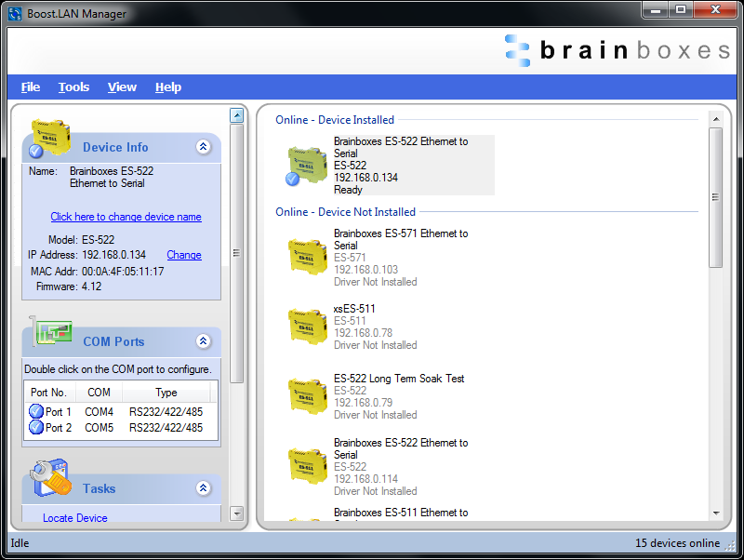Collapse the Device Info panel
The image size is (744, 560).
tap(203, 147)
